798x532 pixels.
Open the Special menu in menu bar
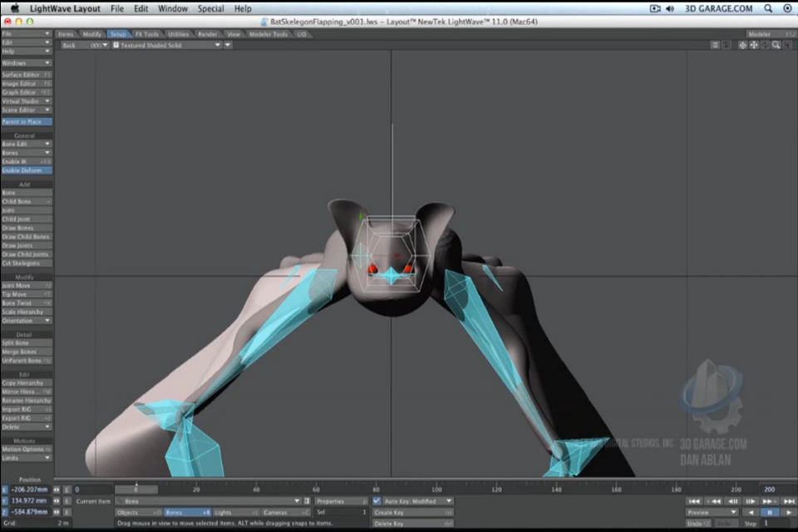tap(210, 8)
